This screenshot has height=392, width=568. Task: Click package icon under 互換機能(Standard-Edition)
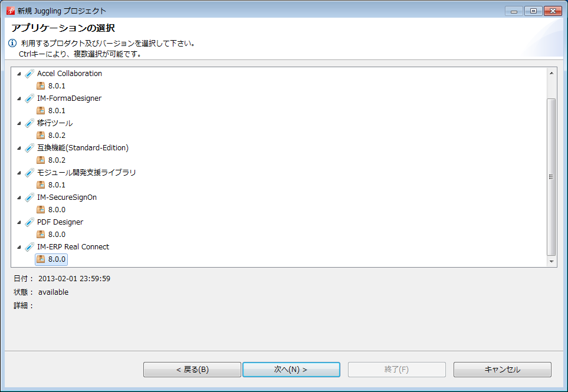tap(41, 160)
